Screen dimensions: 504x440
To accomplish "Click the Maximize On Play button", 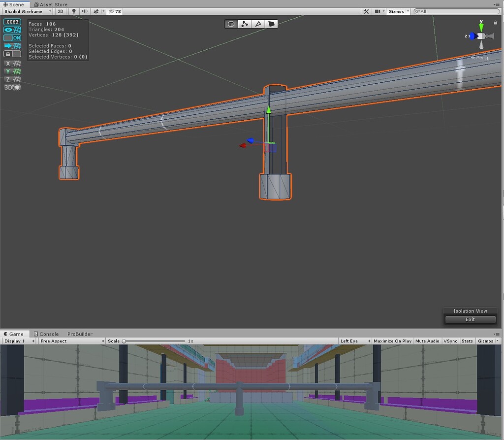I will pyautogui.click(x=392, y=341).
